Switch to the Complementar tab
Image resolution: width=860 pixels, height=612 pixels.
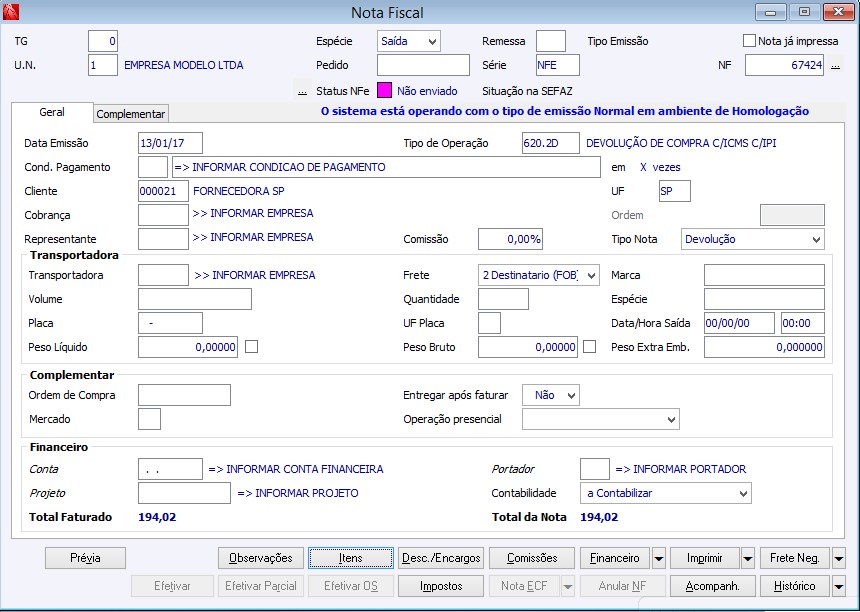tap(131, 114)
